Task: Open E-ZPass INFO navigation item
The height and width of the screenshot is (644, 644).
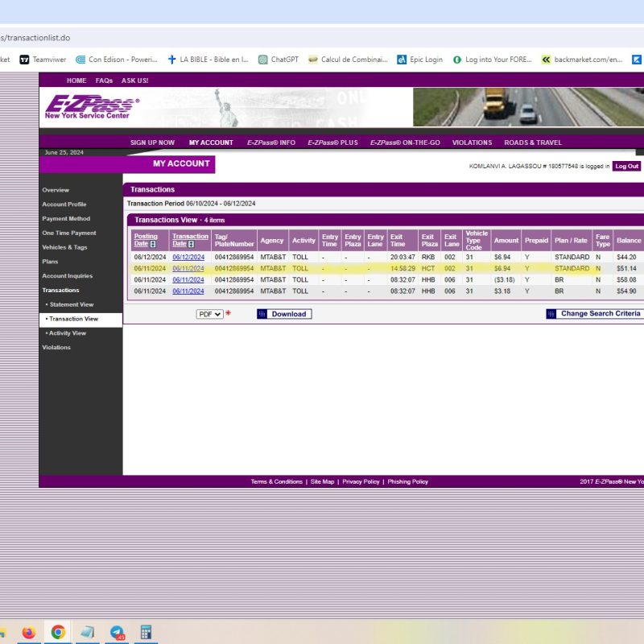Action: [x=271, y=142]
